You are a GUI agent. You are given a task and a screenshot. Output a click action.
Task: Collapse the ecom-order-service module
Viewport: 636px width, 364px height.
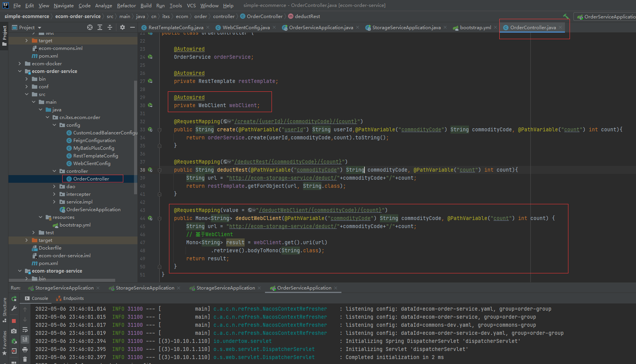point(20,71)
